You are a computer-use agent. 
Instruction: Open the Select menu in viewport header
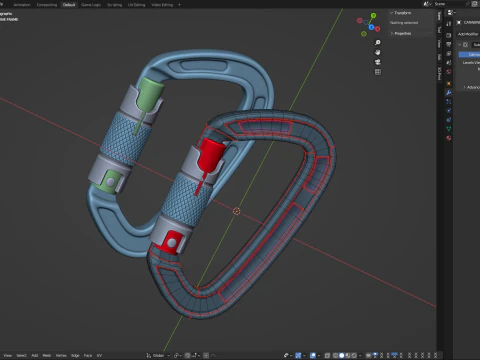[x=22, y=355]
